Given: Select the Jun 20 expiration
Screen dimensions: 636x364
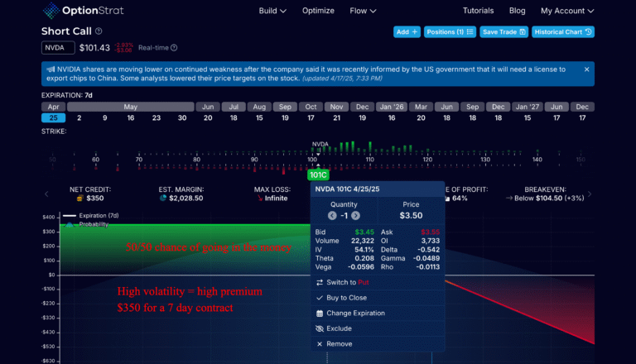Looking at the screenshot, I should click(208, 118).
